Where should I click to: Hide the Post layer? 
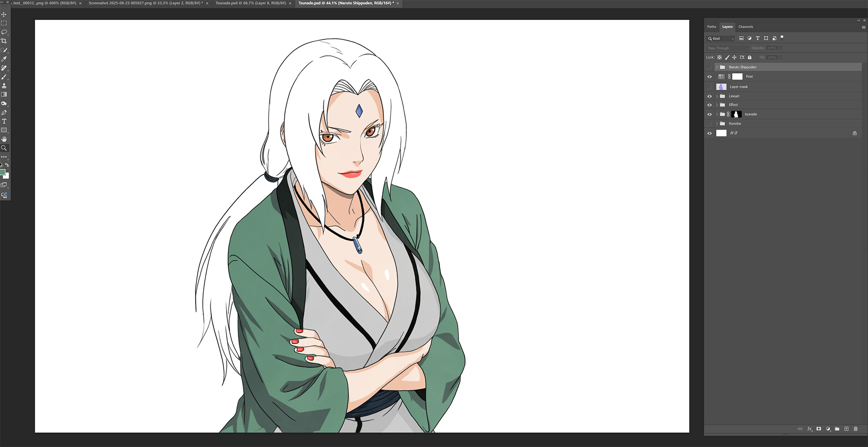[710, 77]
